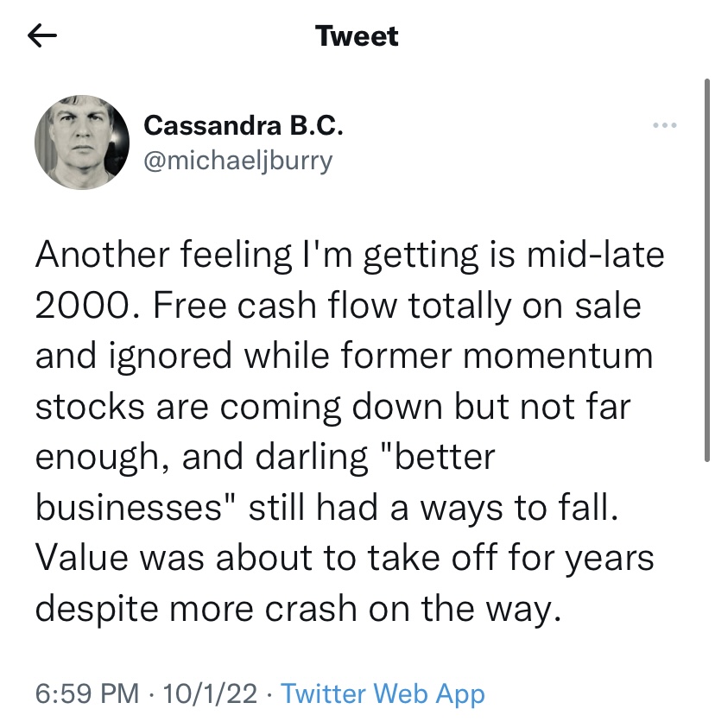Click the Twitter Web App source link
The height and width of the screenshot is (728, 715).
[383, 693]
